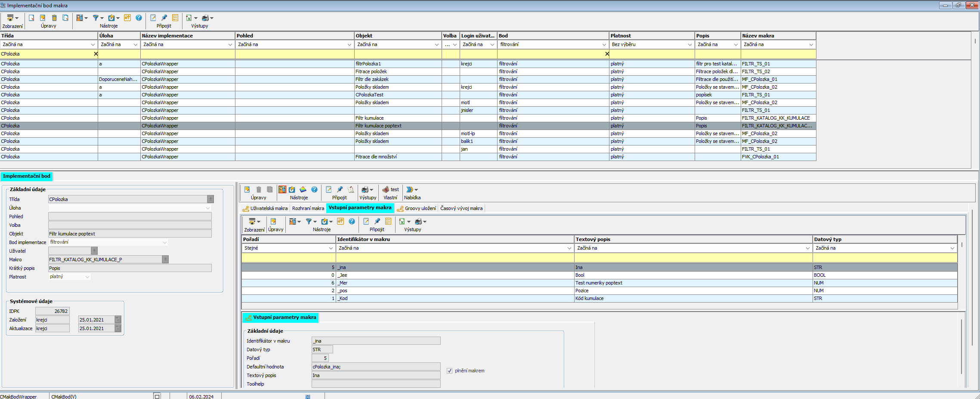
Task: Open the Nabídka blue arrows menu icon
Action: coord(410,189)
